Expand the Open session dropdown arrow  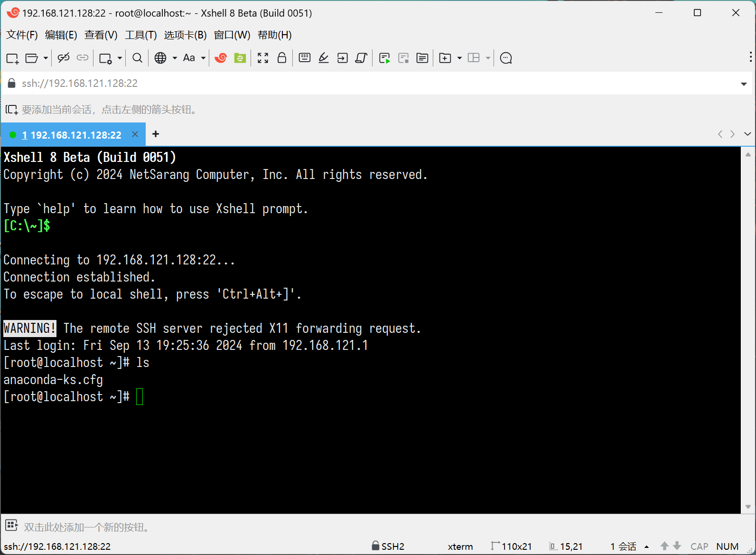(x=46, y=58)
